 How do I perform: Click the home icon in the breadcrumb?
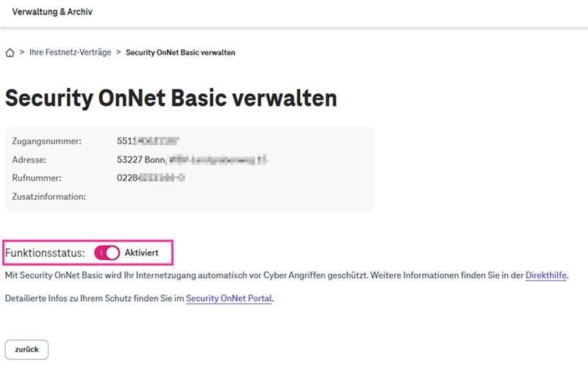(x=10, y=53)
